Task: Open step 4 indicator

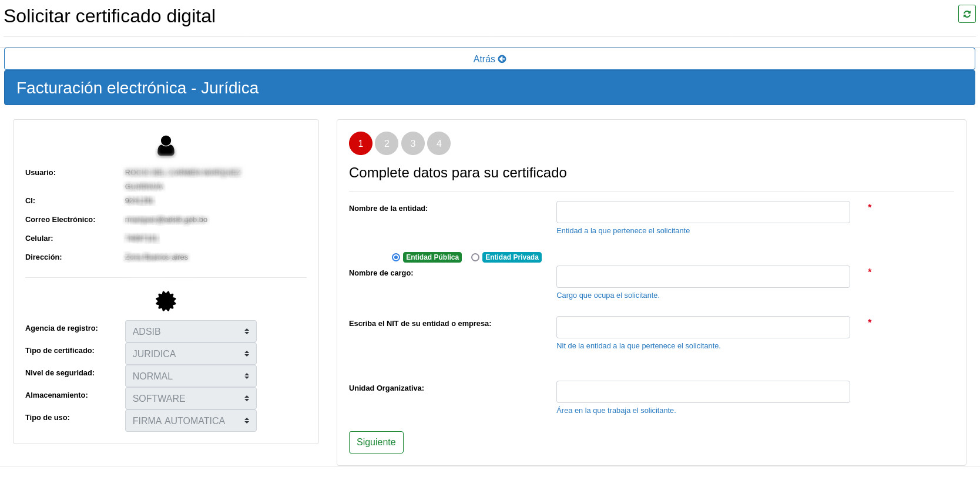Action: coord(439,143)
